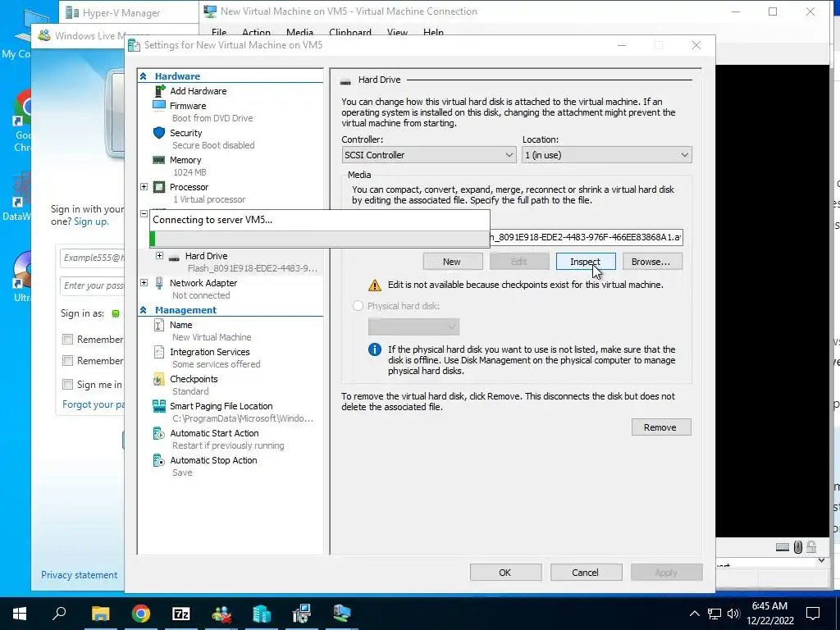Click the Start button
This screenshot has height=630, width=840.
(x=20, y=614)
